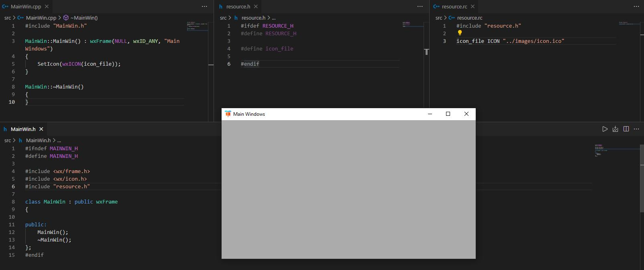Close the resource.rc tab
The image size is (644, 270).
click(472, 6)
